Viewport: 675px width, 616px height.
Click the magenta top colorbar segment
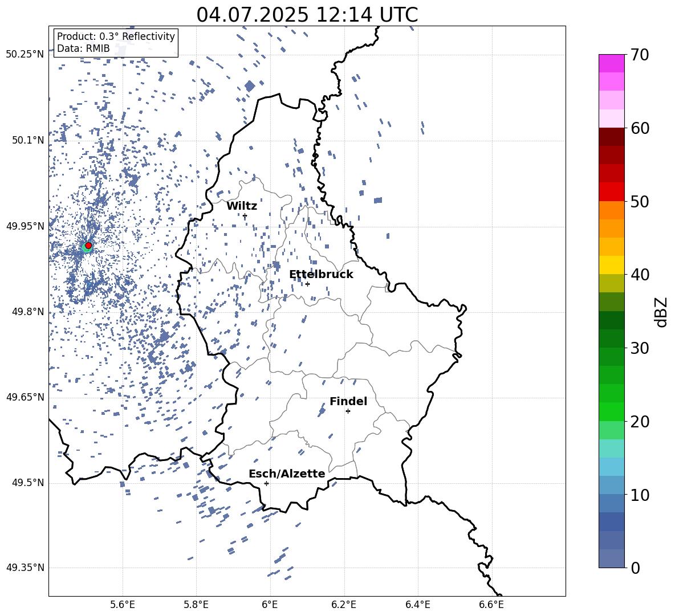612,63
